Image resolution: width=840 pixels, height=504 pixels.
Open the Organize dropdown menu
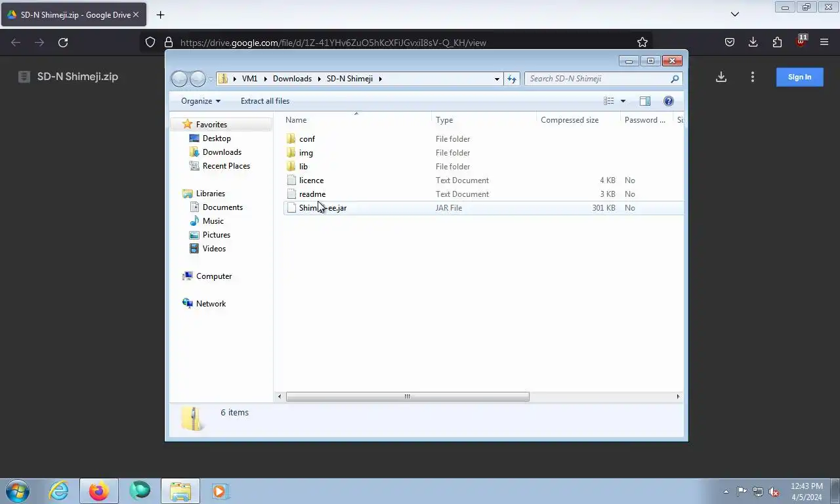coord(201,101)
